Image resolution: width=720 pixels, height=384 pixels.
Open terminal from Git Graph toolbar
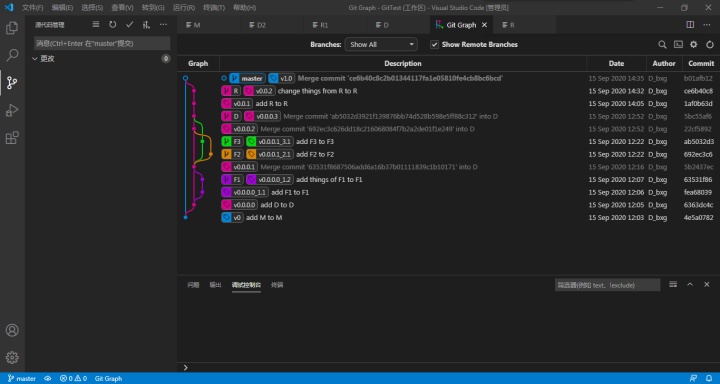(x=678, y=45)
